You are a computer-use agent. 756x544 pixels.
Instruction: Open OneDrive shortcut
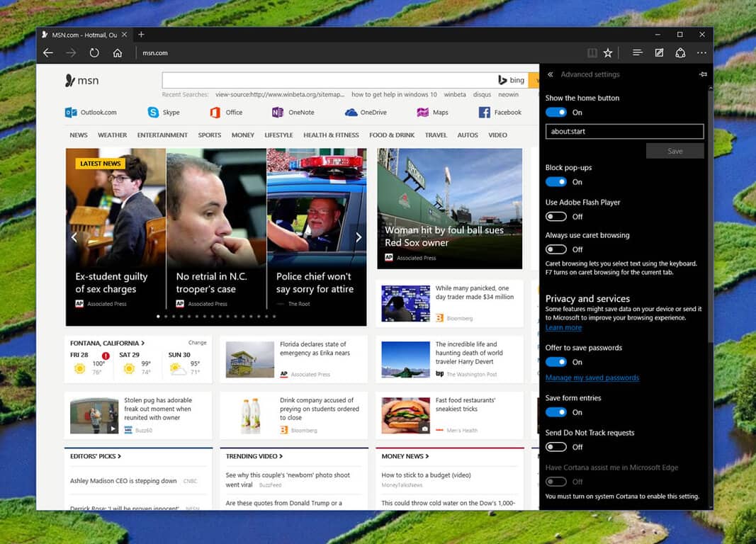click(x=366, y=112)
